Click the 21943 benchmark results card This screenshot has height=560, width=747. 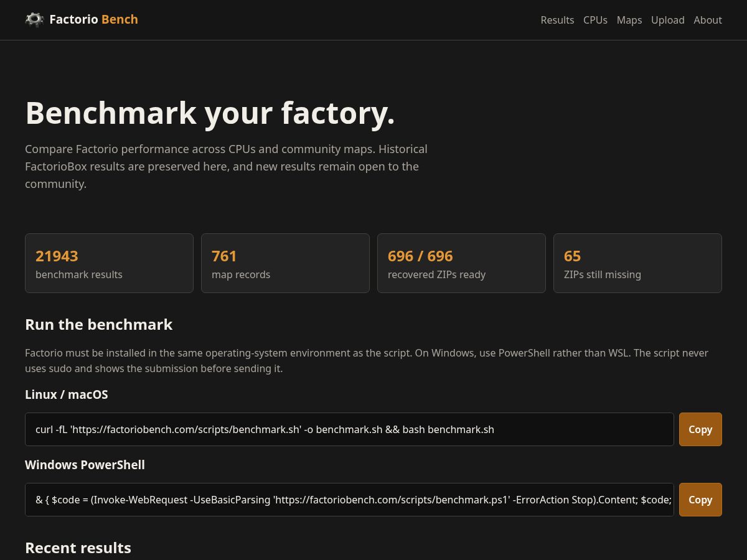point(109,263)
